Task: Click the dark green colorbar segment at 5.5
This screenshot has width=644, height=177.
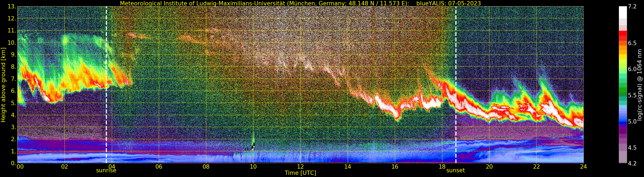Action: [623, 95]
